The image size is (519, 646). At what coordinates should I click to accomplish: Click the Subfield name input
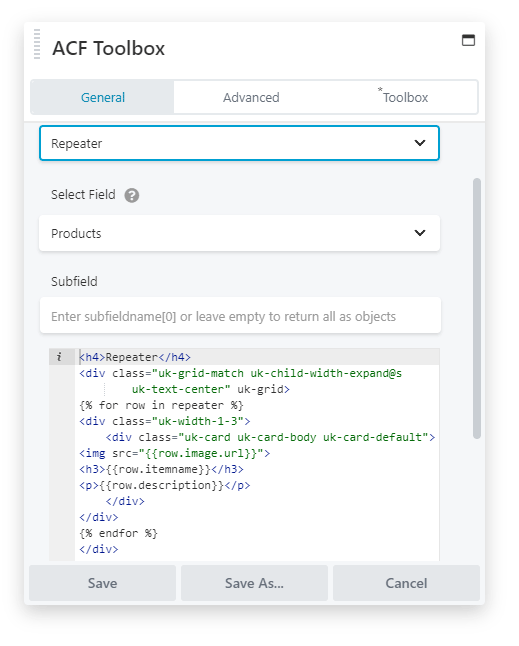point(240,316)
